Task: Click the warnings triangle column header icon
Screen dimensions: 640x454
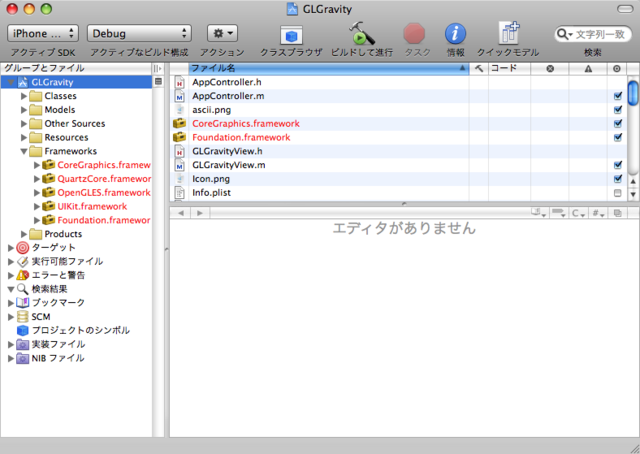Action: (x=588, y=69)
